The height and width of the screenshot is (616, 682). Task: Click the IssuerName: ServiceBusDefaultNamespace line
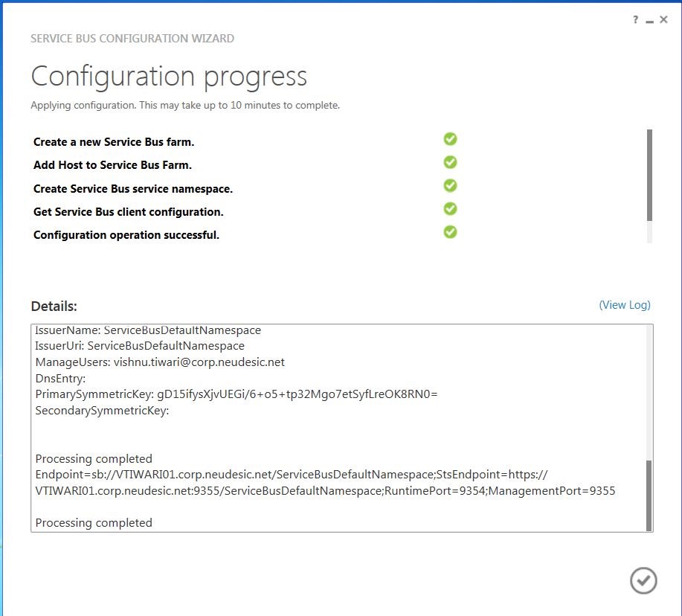(148, 330)
